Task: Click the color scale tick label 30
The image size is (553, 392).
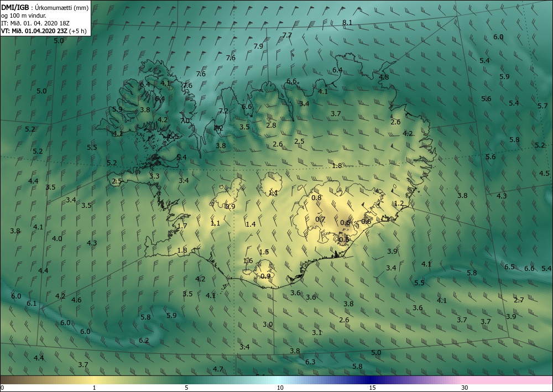Action: point(465,388)
